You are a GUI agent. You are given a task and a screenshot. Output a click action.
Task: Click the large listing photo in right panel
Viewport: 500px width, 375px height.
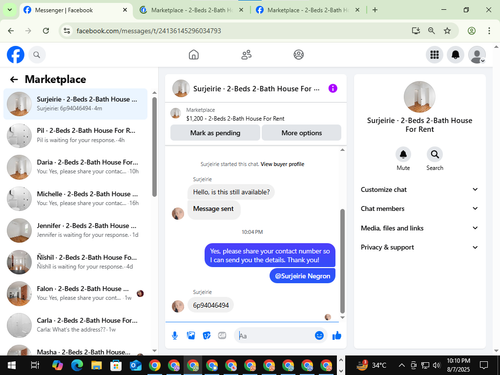click(x=419, y=97)
